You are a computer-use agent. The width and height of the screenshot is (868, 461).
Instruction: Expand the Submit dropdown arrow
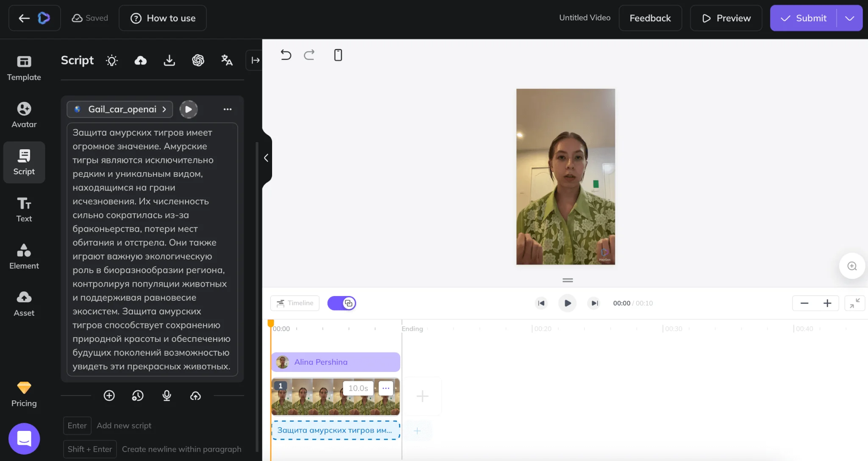(x=849, y=18)
